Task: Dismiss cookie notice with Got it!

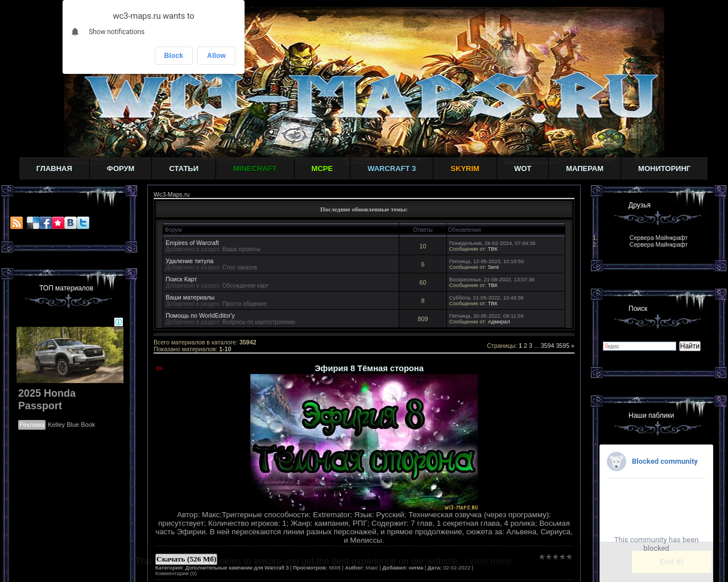Action: tap(672, 562)
